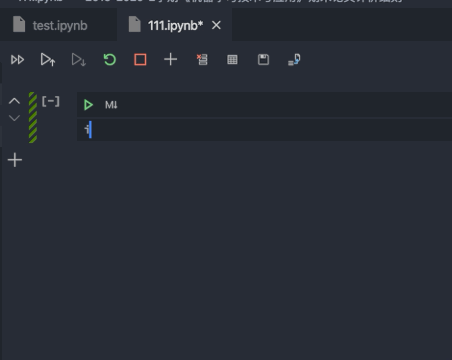Image resolution: width=452 pixels, height=360 pixels.
Task: Select the 111.ipynb* tab
Action: coord(175,25)
